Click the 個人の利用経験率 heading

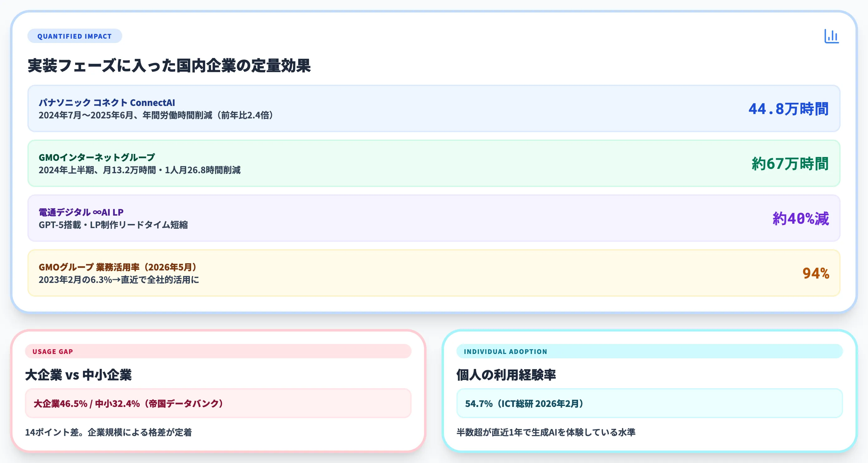[x=506, y=375]
